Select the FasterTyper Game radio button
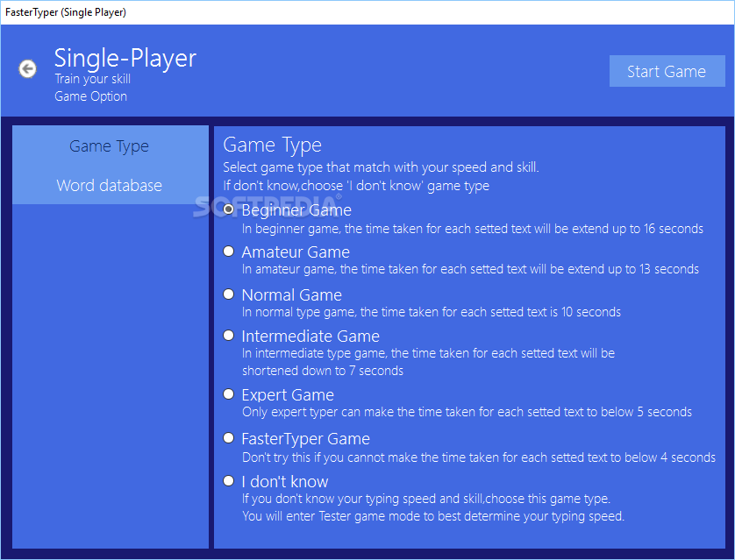The image size is (735, 560). pos(229,438)
